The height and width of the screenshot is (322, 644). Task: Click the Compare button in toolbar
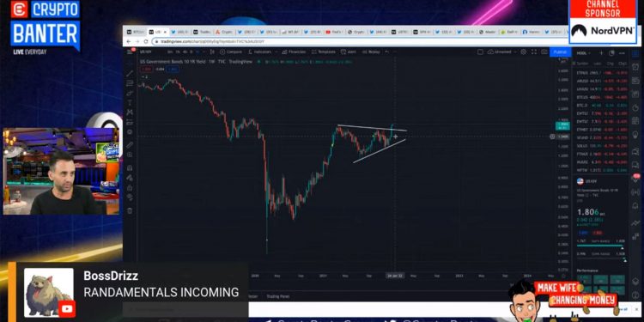[x=231, y=52]
